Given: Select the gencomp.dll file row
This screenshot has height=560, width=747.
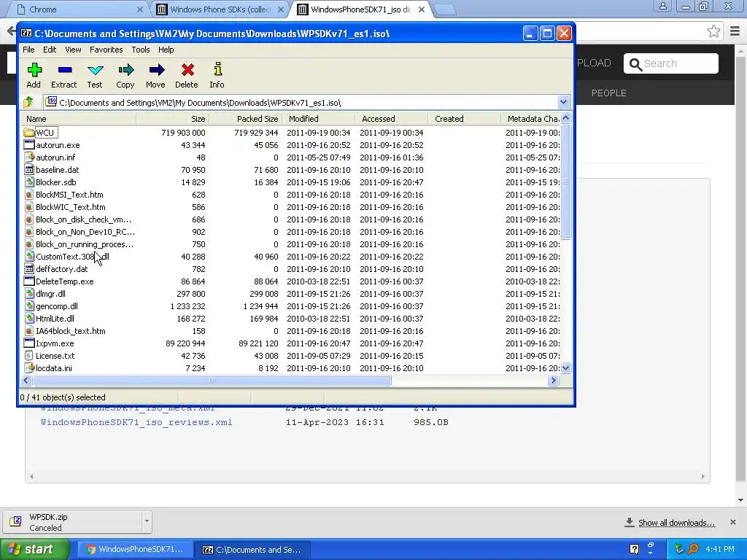Looking at the screenshot, I should point(290,306).
